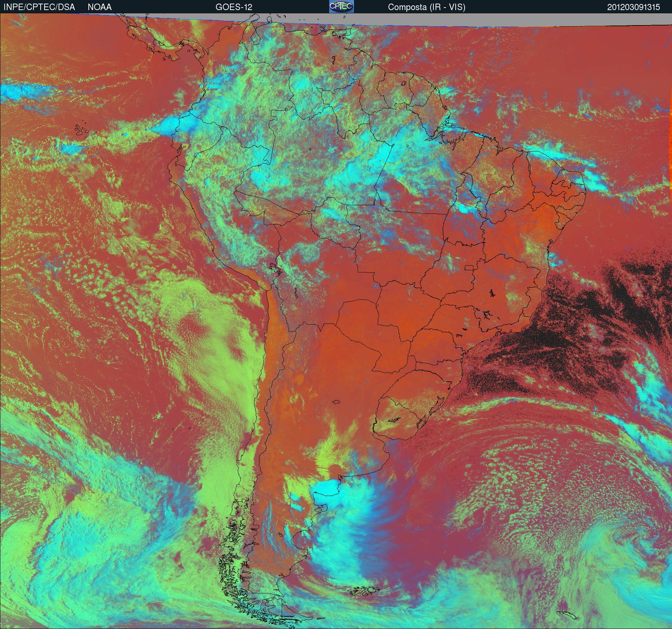Click the NOAA label in the header
This screenshot has height=629, width=672.
coord(100,7)
